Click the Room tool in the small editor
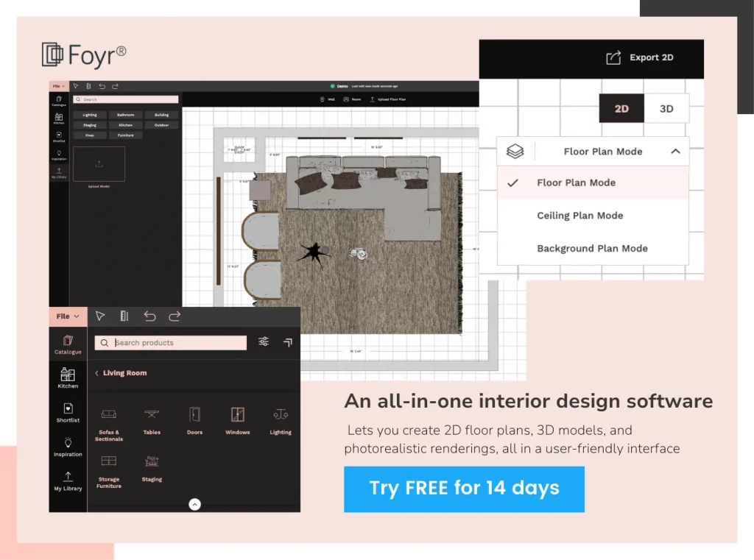 click(x=352, y=99)
